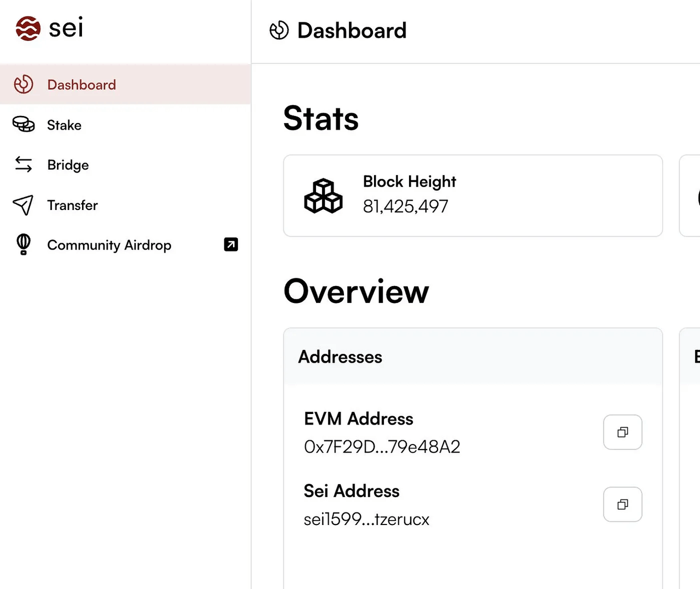Click the Transfer paper plane icon

click(x=23, y=205)
